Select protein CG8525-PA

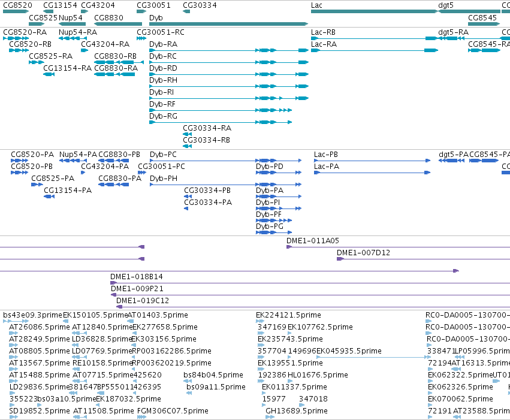[53, 179]
